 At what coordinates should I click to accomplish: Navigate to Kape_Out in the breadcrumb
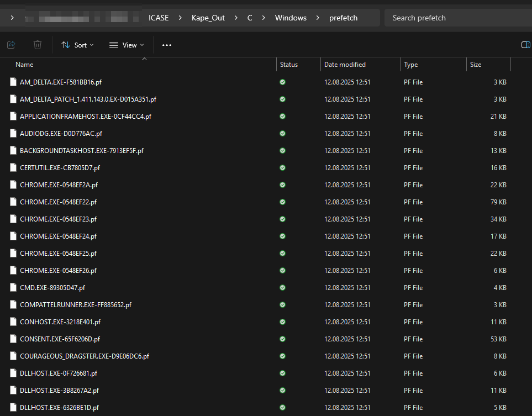208,18
